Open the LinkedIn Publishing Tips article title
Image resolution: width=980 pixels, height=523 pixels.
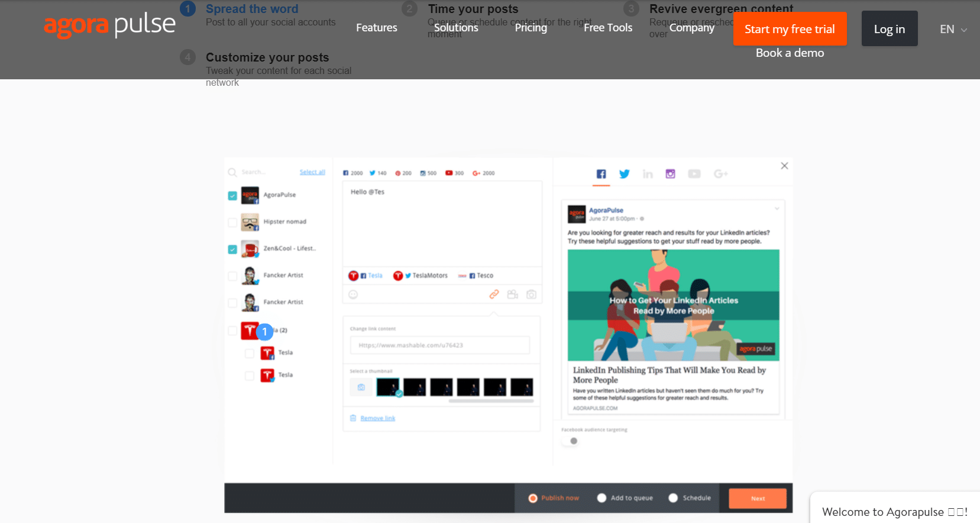pos(669,375)
